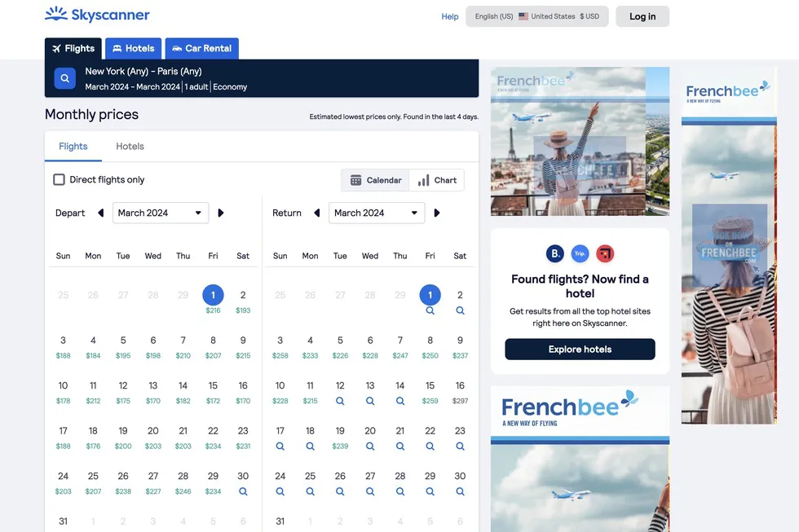Open the Car Rental tab

point(202,48)
